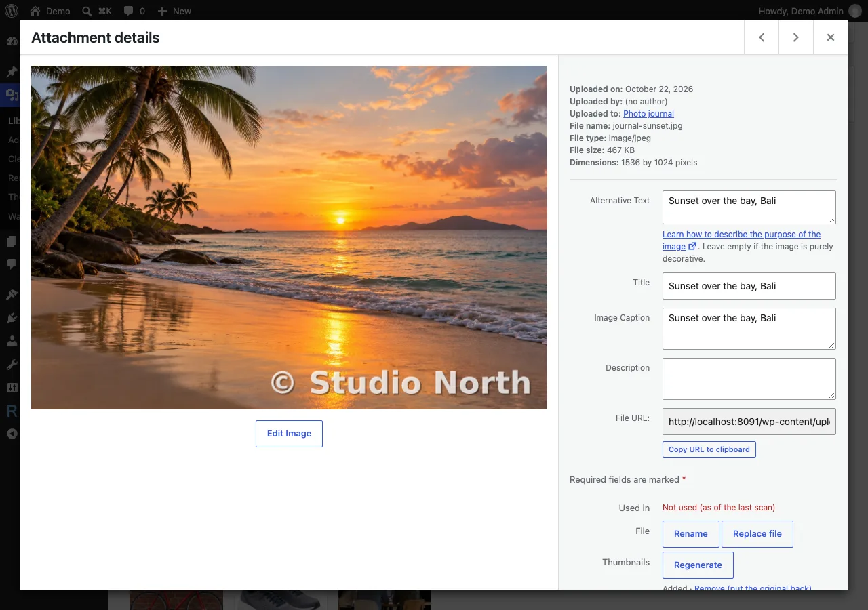Click the Replace file button
868x610 pixels.
(x=757, y=534)
